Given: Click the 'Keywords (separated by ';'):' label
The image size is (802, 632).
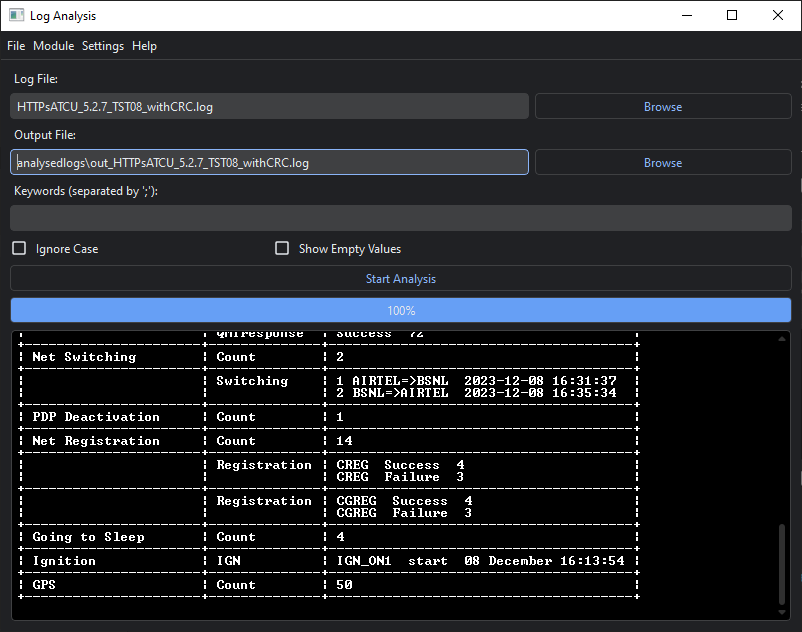Looking at the screenshot, I should (86, 191).
